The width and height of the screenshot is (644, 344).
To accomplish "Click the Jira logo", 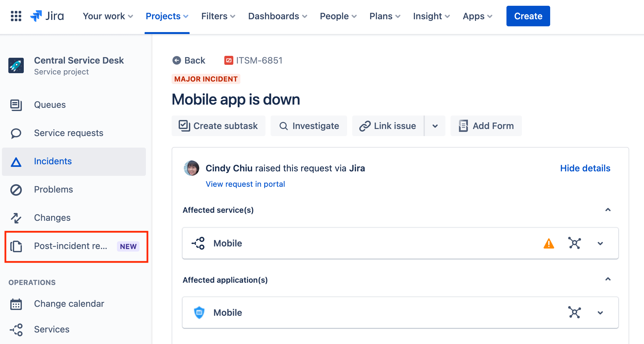I will [47, 16].
